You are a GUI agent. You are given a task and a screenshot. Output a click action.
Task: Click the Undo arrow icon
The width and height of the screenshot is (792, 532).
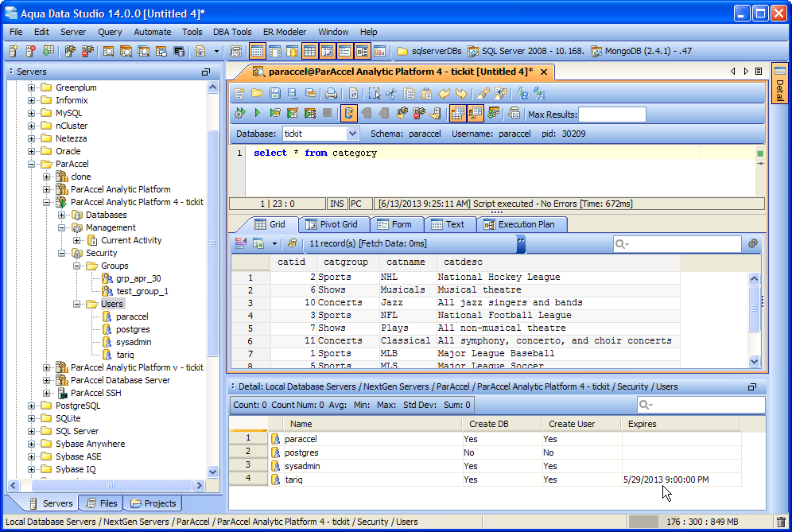(x=444, y=94)
